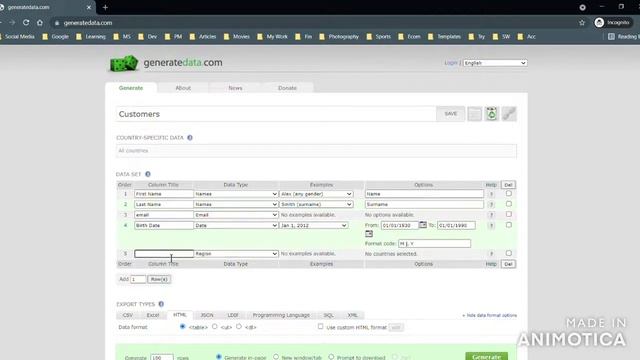Screen dimensions: 640x360
Task: Switch to the News tab
Action: tap(235, 88)
